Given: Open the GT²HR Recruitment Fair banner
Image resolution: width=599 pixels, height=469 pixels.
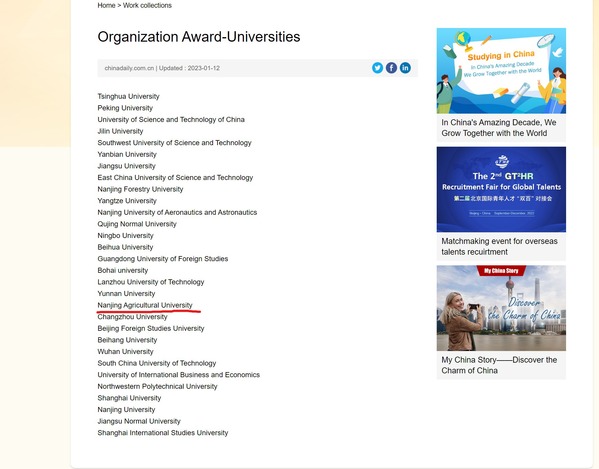Looking at the screenshot, I should click(x=501, y=189).
